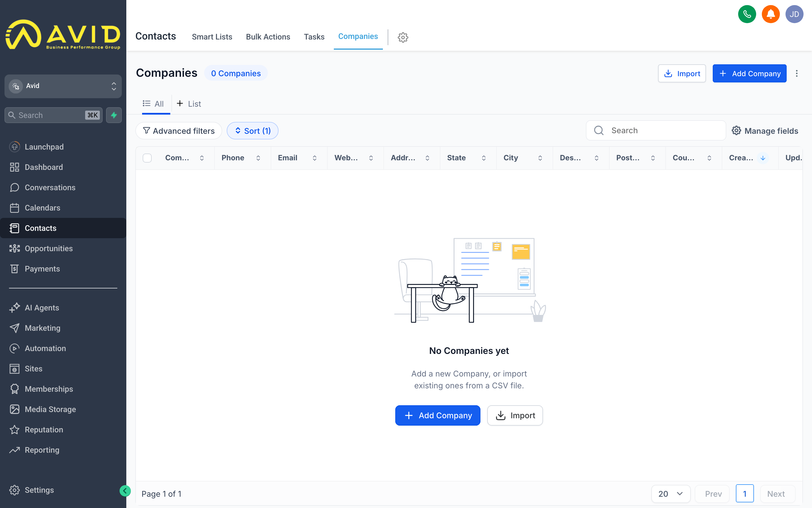Sort by Description column
This screenshot has width=812, height=508.
pos(596,158)
